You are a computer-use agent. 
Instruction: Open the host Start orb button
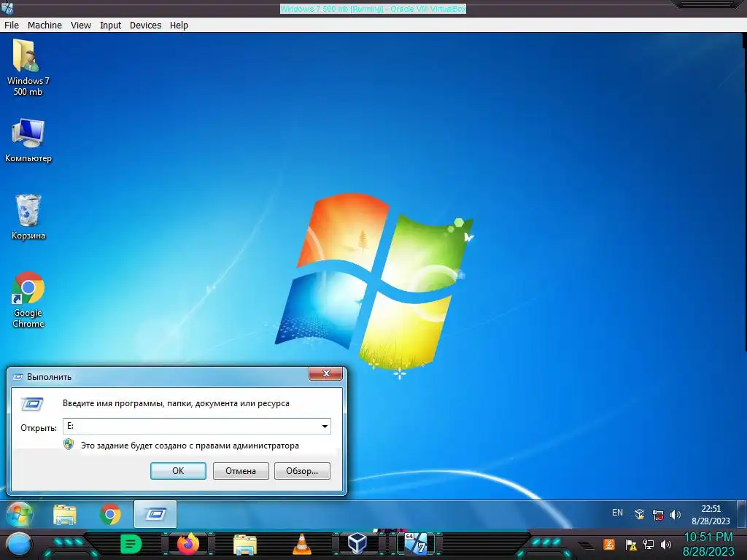18,545
